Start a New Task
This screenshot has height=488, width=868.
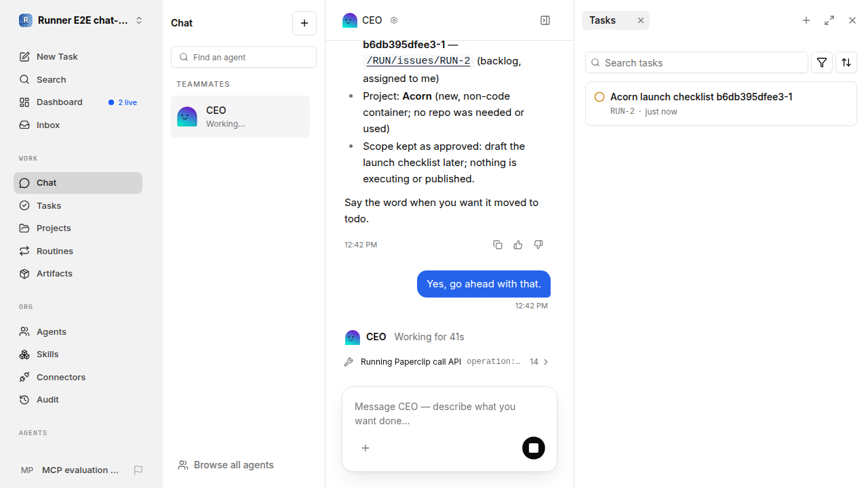tap(78, 57)
